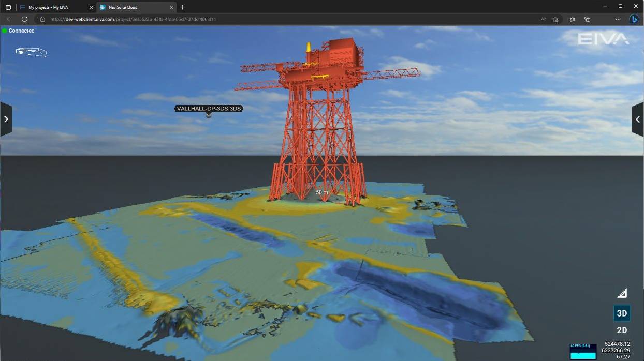Switch the viewer to 2D mode
This screenshot has width=644, height=361.
621,329
